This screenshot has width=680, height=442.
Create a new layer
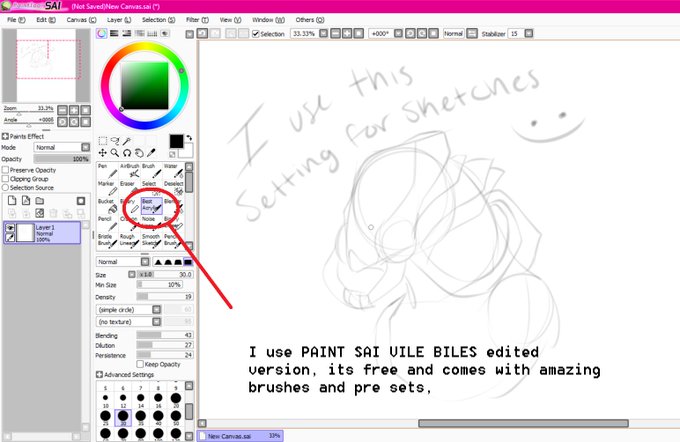[x=12, y=200]
